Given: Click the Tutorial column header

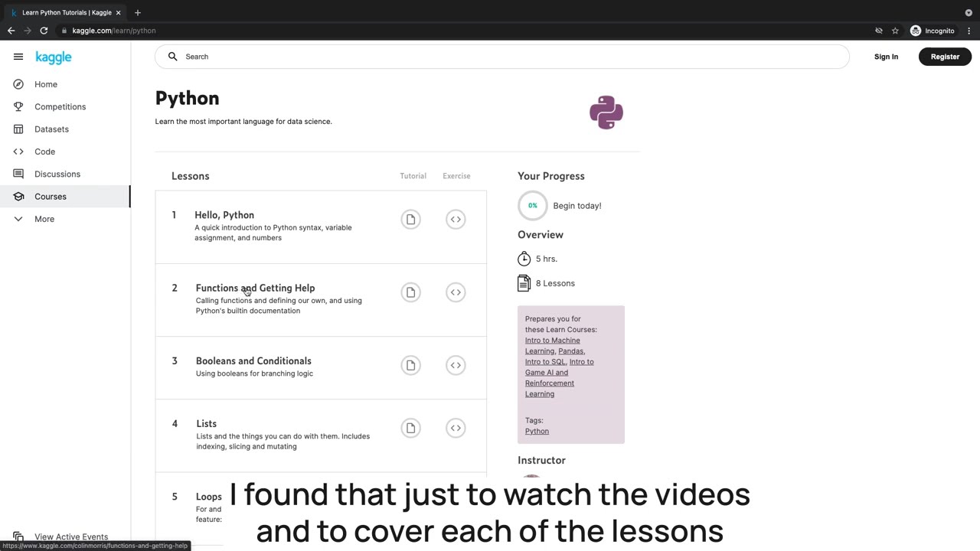Looking at the screenshot, I should [x=413, y=176].
